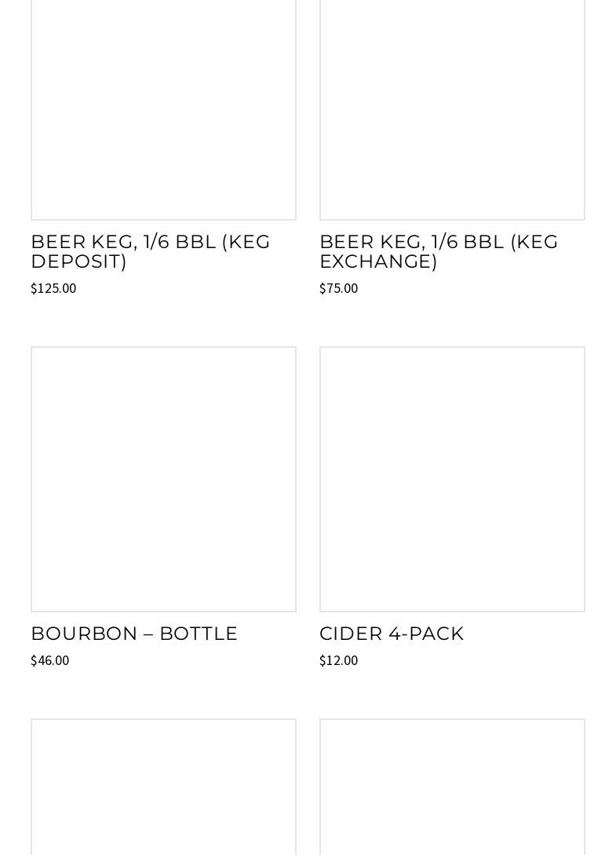Open the Bourbon – Bottle product image
Screen dimensions: 616x855
(x=163, y=479)
